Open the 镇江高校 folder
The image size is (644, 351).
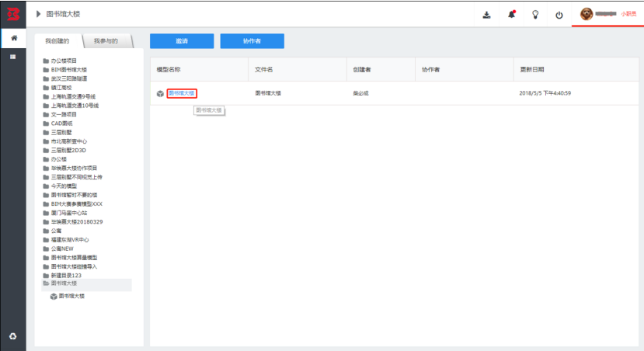pos(61,88)
